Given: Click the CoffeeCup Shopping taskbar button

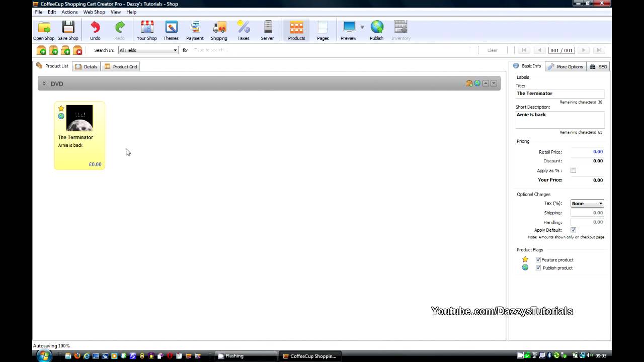Looking at the screenshot, I should pos(311,356).
